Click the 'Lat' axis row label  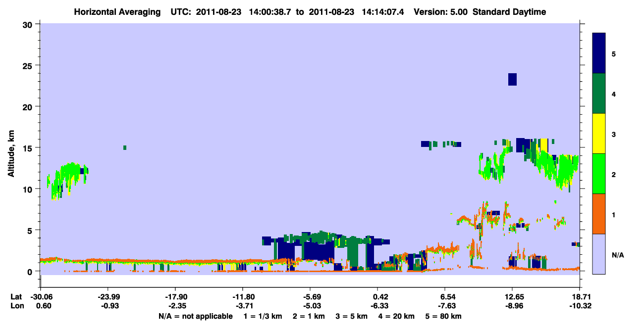pos(16,297)
